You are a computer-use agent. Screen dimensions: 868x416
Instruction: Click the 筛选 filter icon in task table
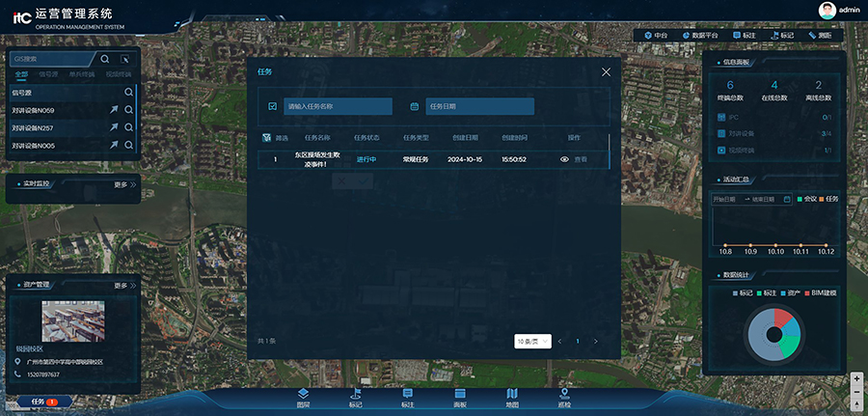click(266, 138)
